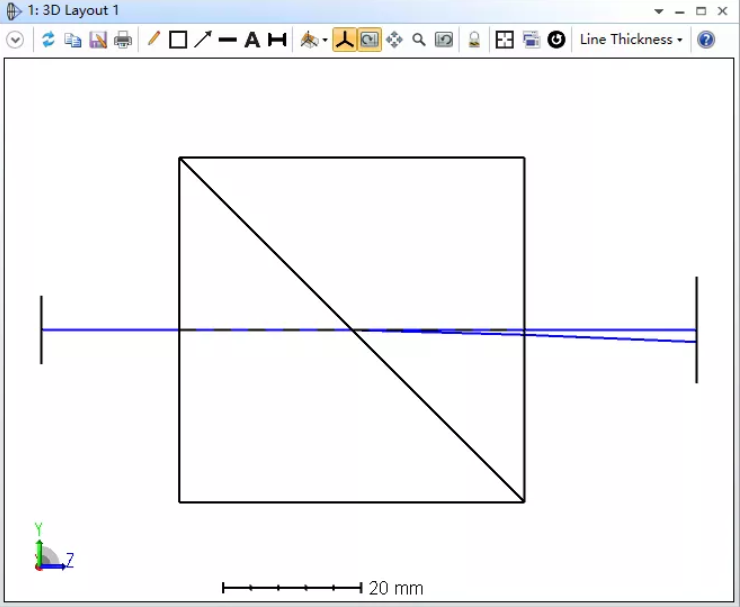This screenshot has height=607, width=740.
Task: Select the pencil annotation tool
Action: 153,40
